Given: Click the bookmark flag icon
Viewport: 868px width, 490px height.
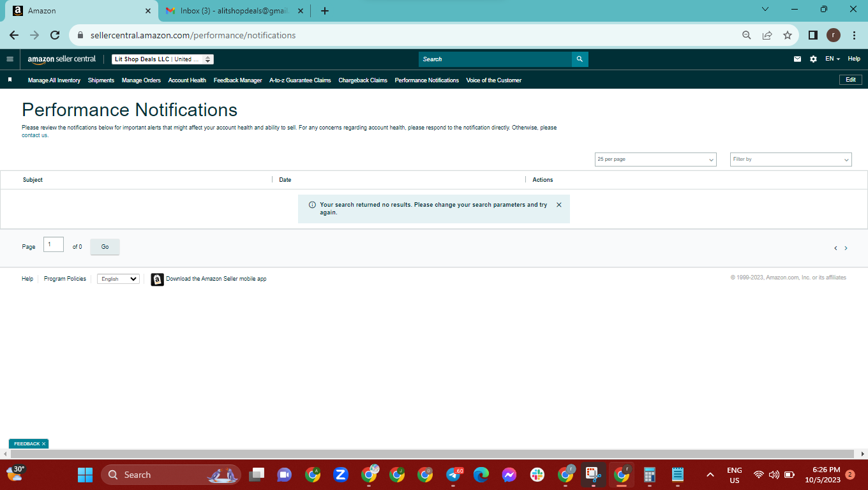Looking at the screenshot, I should tap(10, 80).
